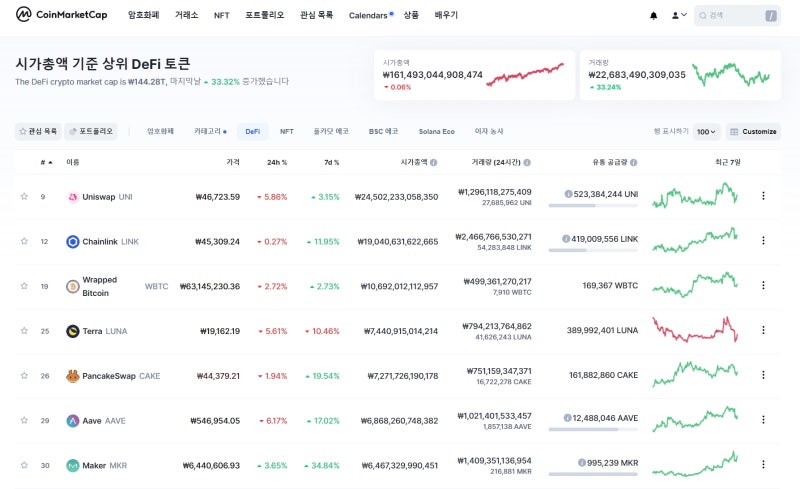Image resolution: width=800 pixels, height=489 pixels.
Task: Click the Uniswap coin logo
Action: pyautogui.click(x=73, y=197)
